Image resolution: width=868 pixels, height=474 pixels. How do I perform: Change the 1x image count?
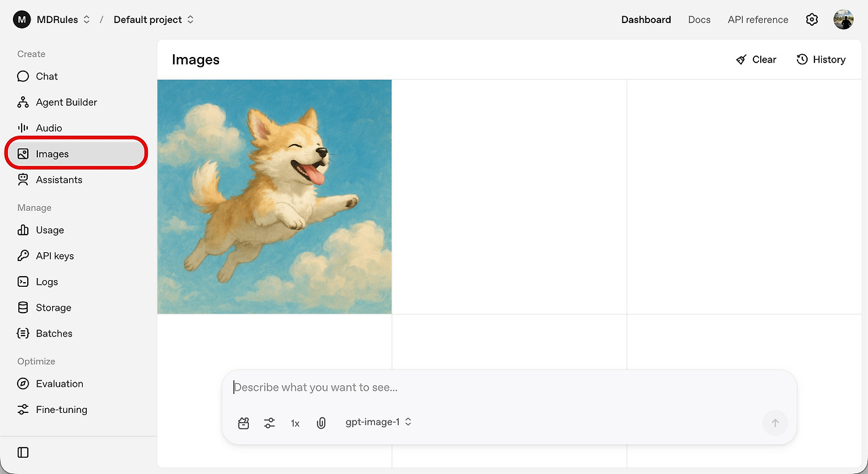coord(295,422)
